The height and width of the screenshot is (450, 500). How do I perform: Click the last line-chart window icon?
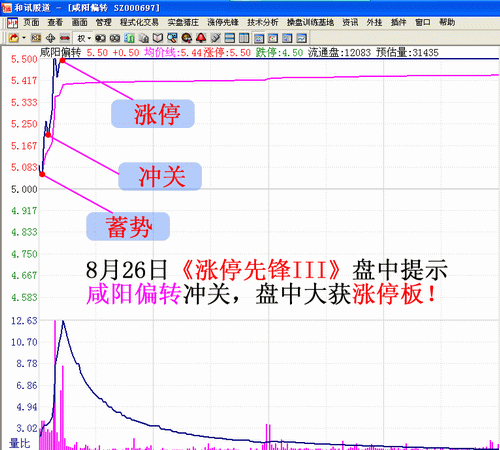301,38
